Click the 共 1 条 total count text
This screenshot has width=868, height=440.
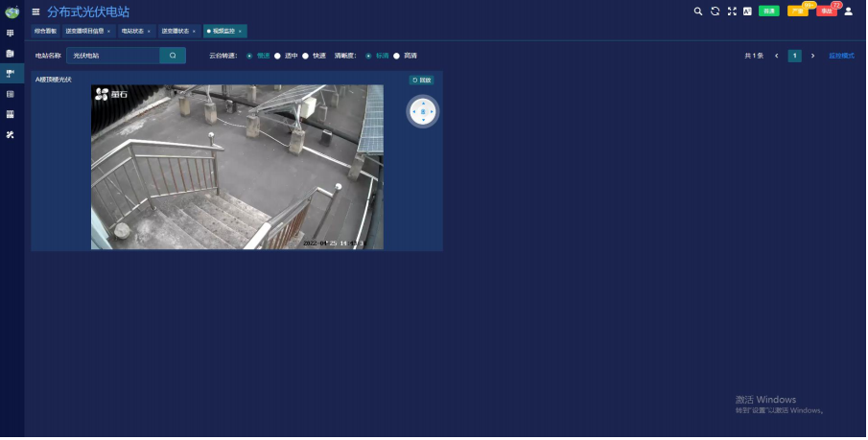pos(754,56)
